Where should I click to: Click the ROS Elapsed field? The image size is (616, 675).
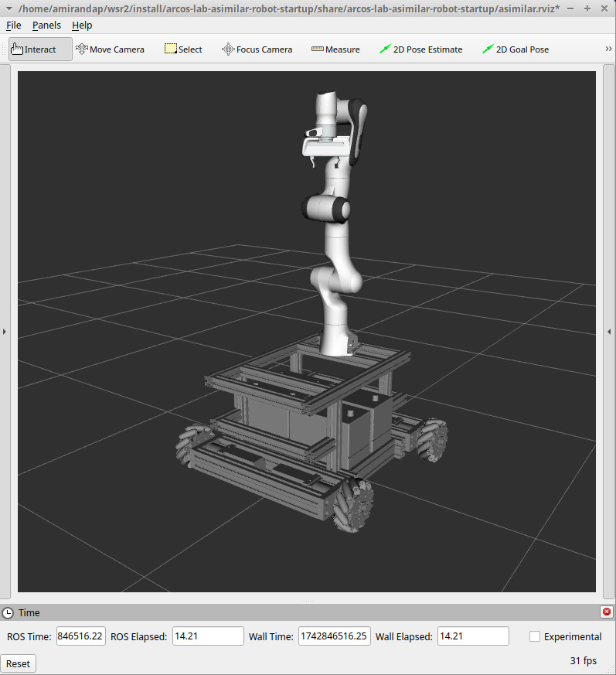(207, 636)
